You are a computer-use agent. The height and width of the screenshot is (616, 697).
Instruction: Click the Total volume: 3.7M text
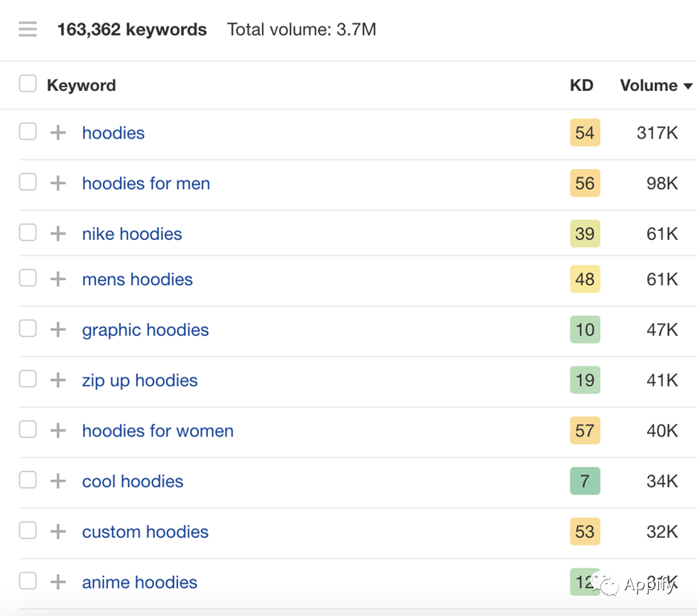coord(302,30)
